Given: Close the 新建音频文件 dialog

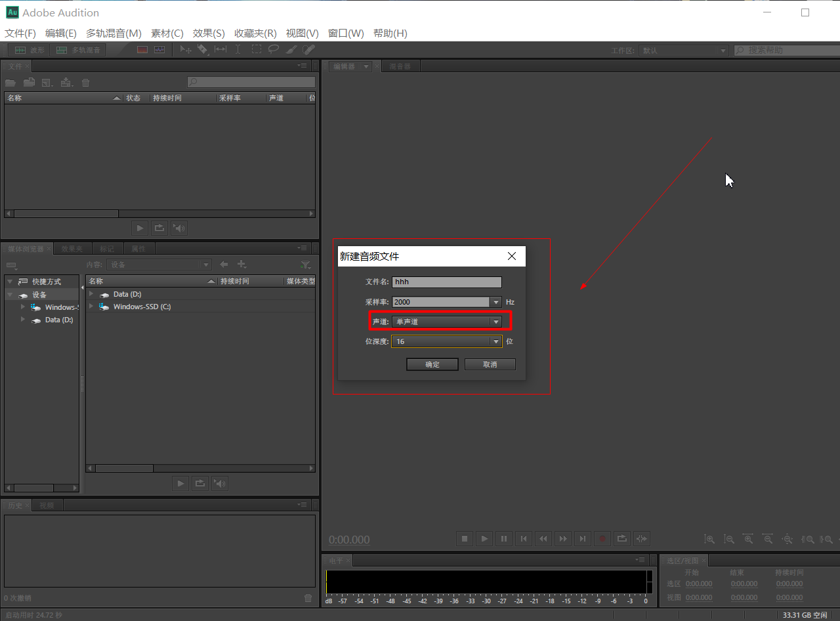Looking at the screenshot, I should (512, 256).
